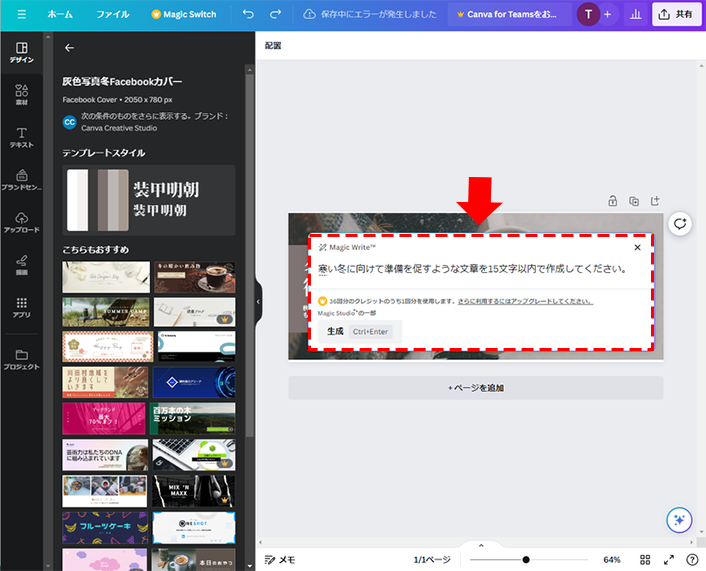
Task: Switch to grid view
Action: click(645, 560)
